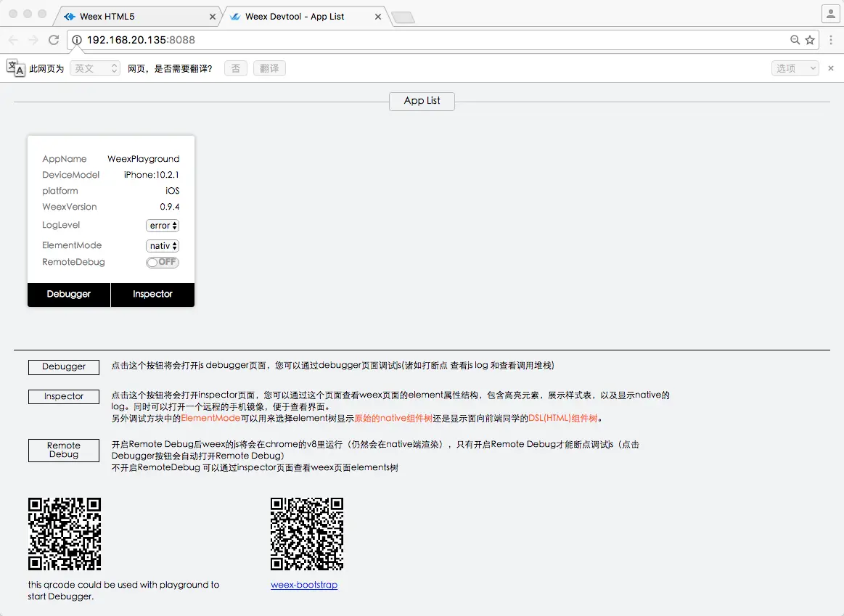This screenshot has height=616, width=844.
Task: Open the ElementMode native dropdown
Action: 163,246
